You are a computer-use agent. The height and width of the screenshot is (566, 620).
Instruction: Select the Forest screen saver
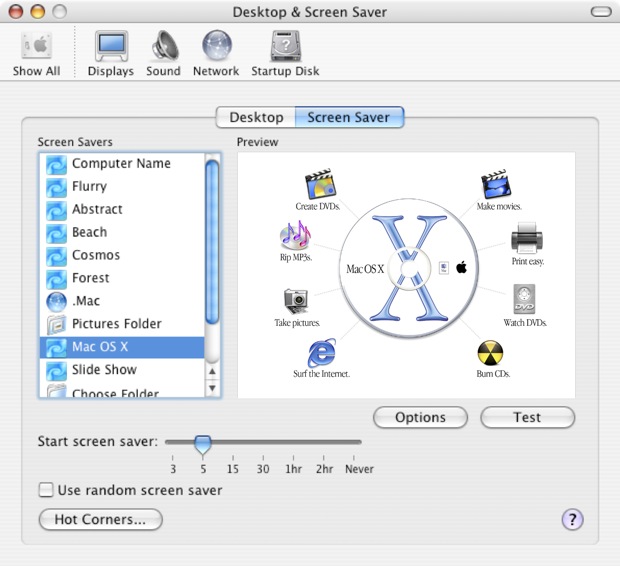coord(122,278)
